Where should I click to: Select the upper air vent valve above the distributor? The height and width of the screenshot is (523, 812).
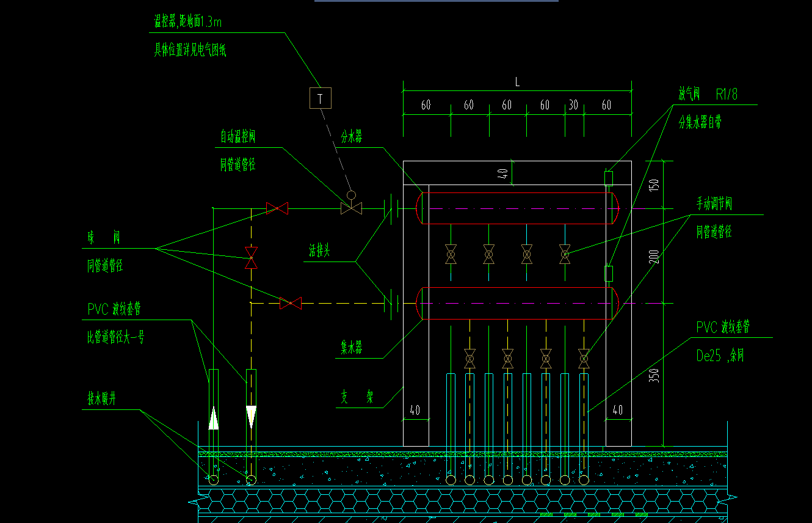[609, 178]
